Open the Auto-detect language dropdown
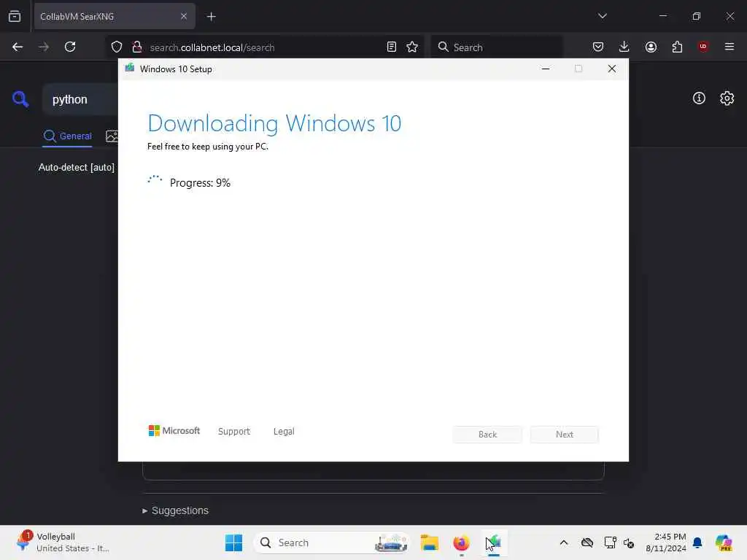The image size is (747, 560). [x=77, y=167]
